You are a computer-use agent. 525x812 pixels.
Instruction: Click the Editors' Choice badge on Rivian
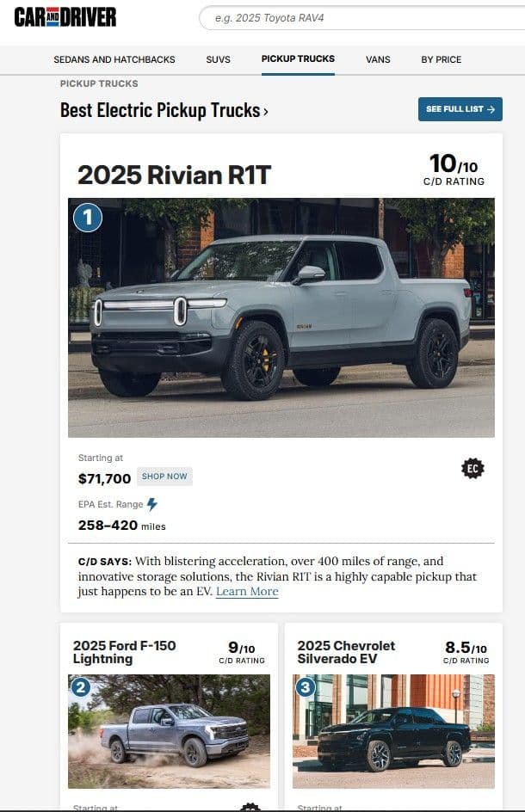[x=472, y=468]
